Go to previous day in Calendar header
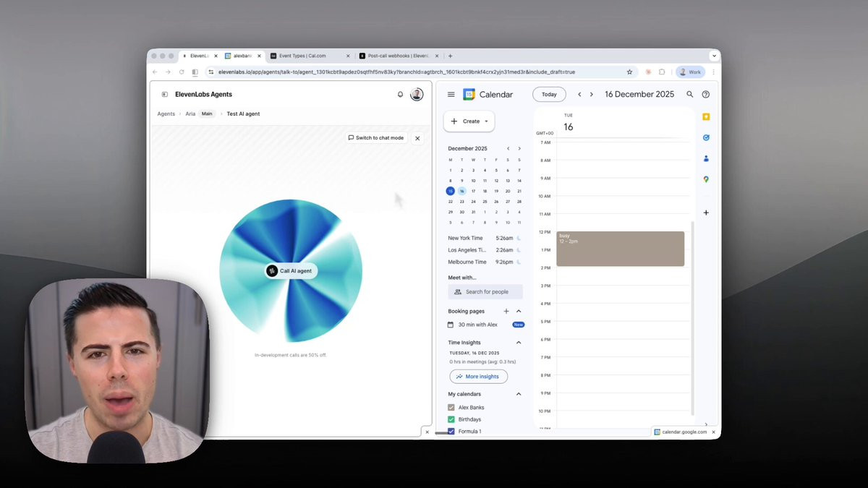 coord(579,94)
